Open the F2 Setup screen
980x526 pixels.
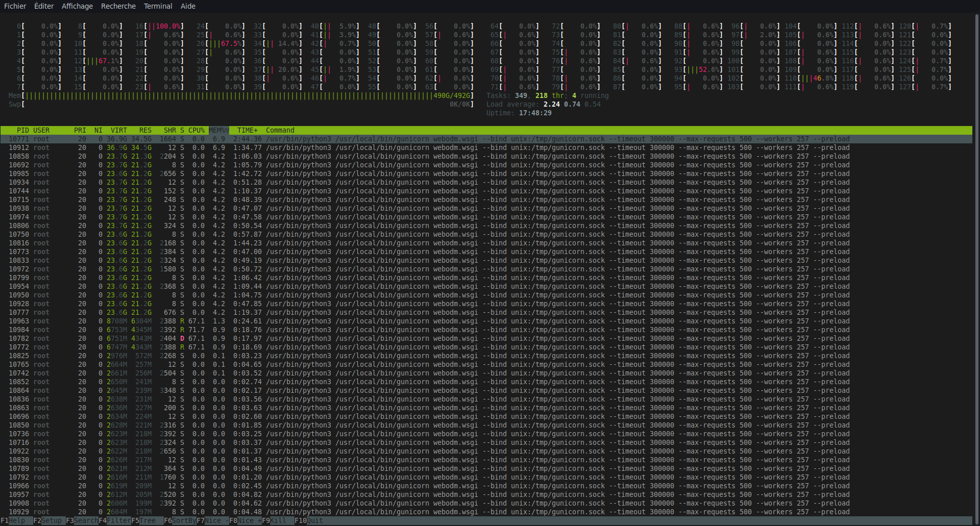point(48,520)
